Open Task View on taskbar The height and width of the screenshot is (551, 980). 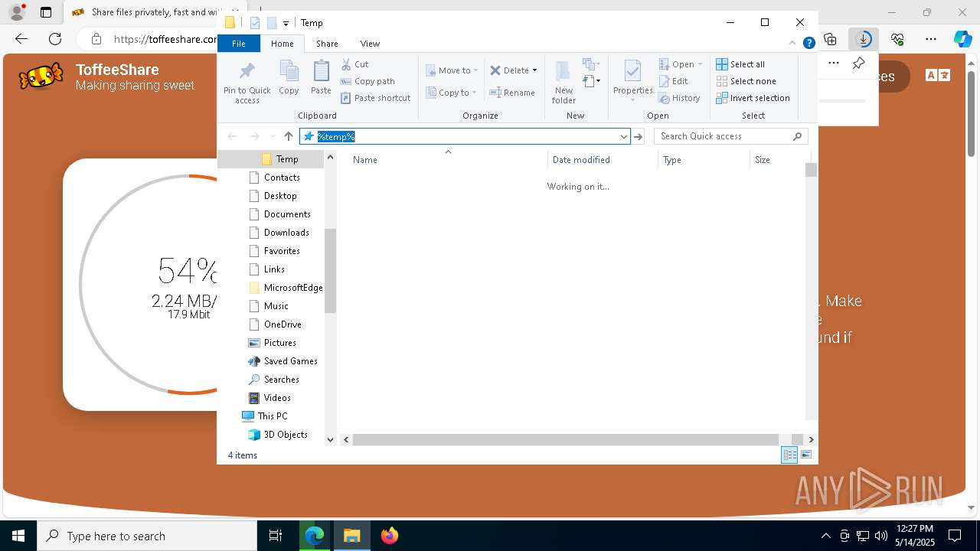pyautogui.click(x=276, y=536)
